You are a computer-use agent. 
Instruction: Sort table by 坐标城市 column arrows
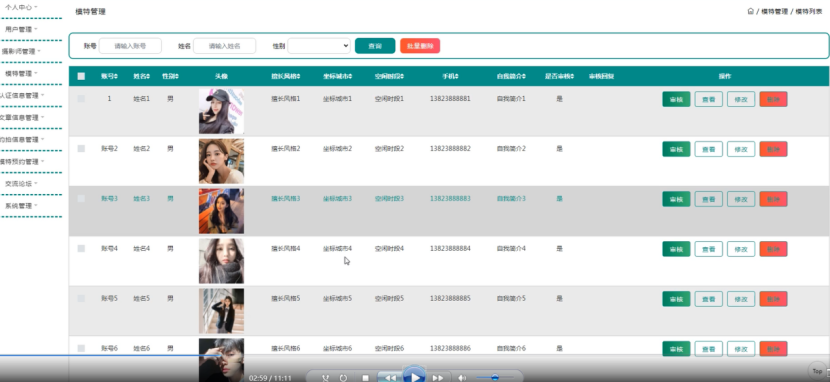350,76
